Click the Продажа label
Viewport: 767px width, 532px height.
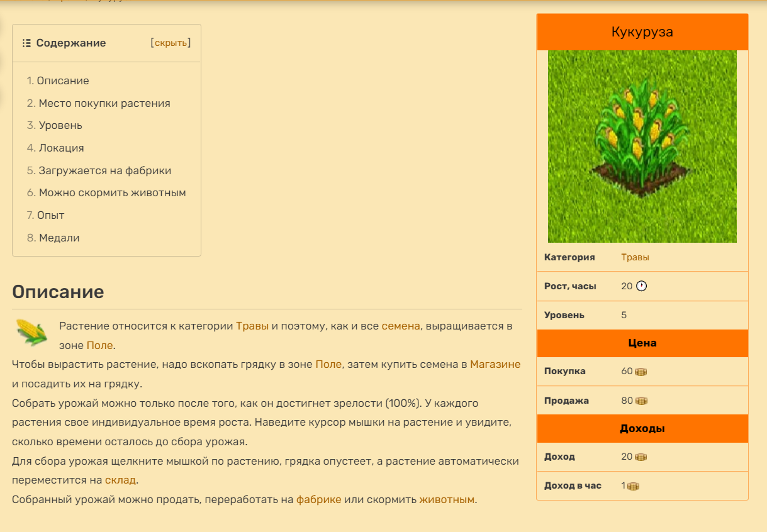tap(566, 401)
